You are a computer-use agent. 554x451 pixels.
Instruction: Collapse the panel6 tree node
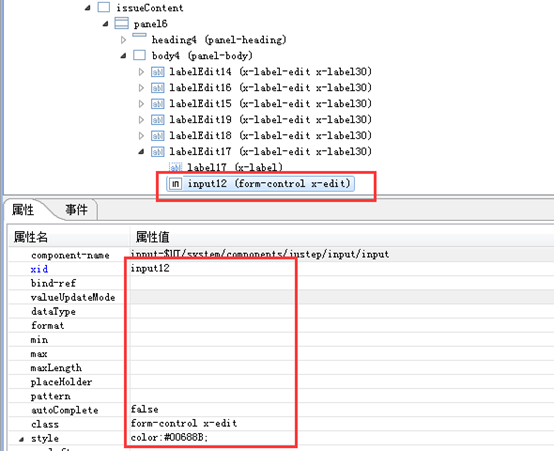[105, 24]
